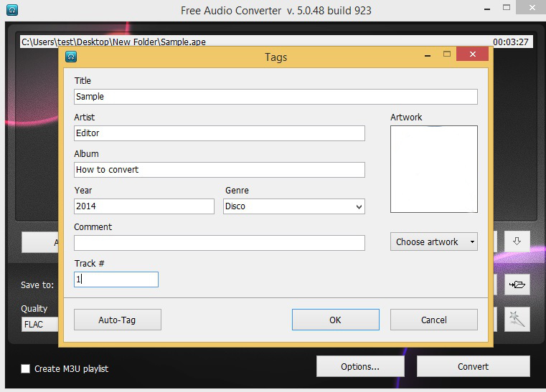This screenshot has height=392, width=546.
Task: Click the move-down arrow button in main window
Action: [x=517, y=241]
